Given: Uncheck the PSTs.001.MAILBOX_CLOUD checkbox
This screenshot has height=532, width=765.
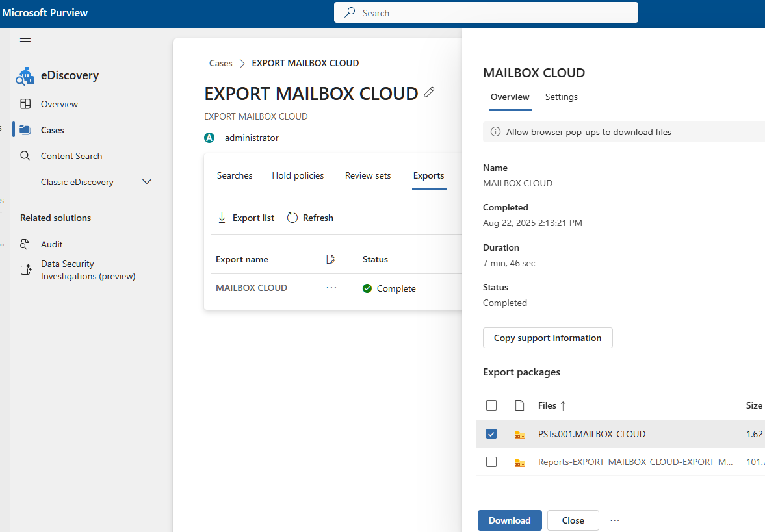Looking at the screenshot, I should point(491,434).
